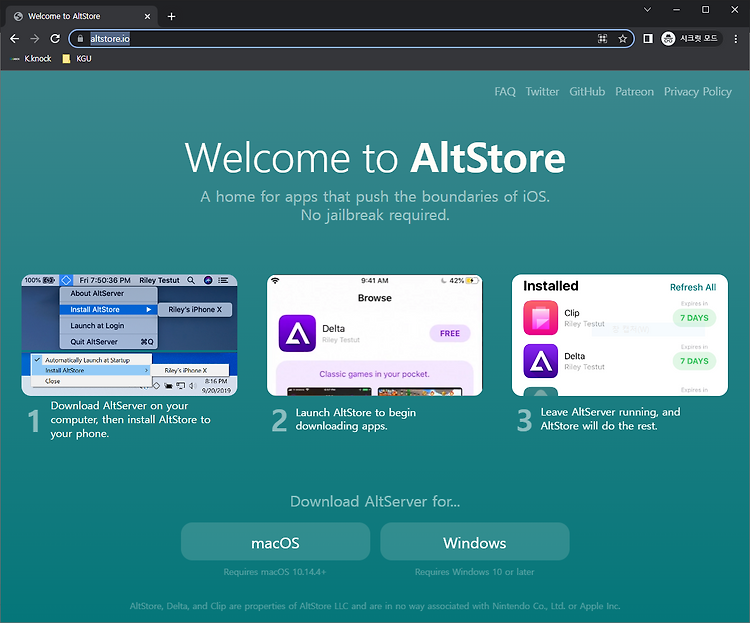Click Refresh All in Installed image
The width and height of the screenshot is (750, 623).
click(693, 287)
